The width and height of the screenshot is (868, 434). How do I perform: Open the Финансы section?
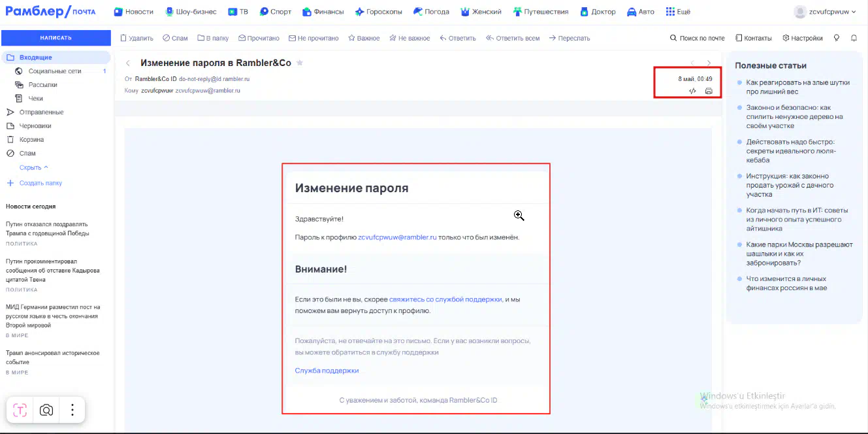pyautogui.click(x=323, y=12)
